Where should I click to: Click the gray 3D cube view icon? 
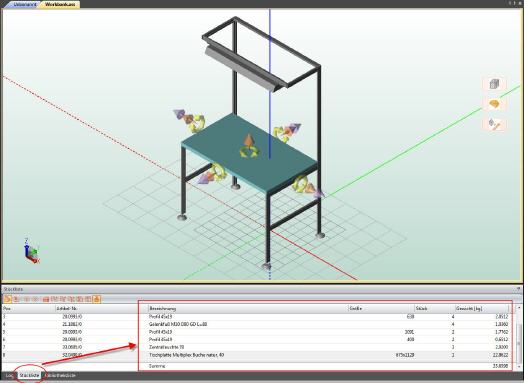point(494,84)
